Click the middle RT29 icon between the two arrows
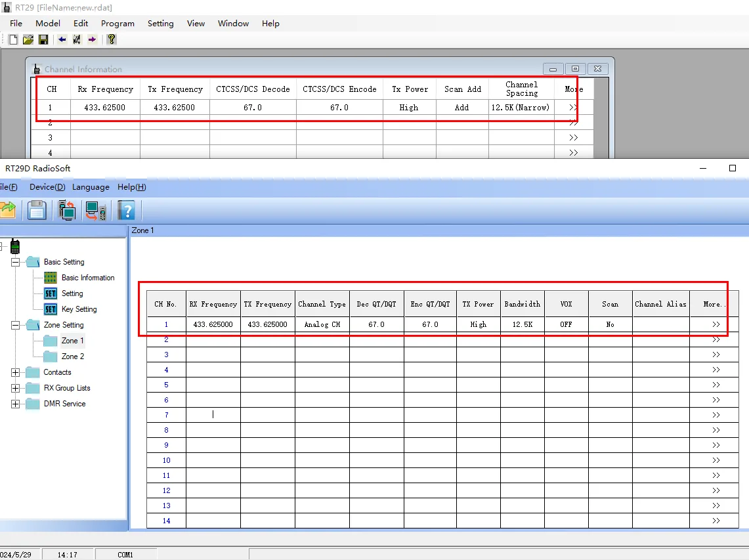 click(76, 39)
